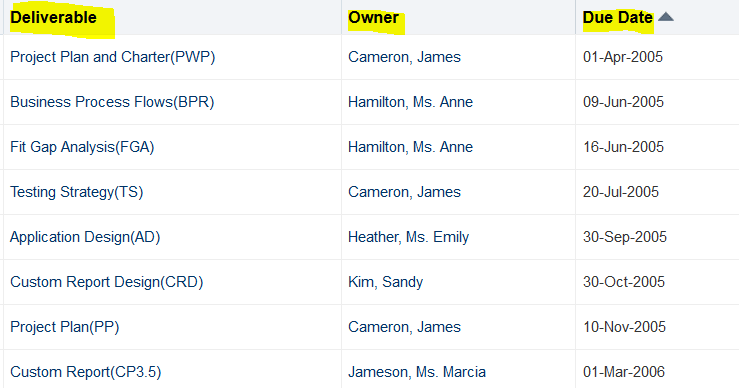Viewport: 739px width, 388px height.
Task: Open Custom Report Design(CRD) link
Action: click(107, 282)
